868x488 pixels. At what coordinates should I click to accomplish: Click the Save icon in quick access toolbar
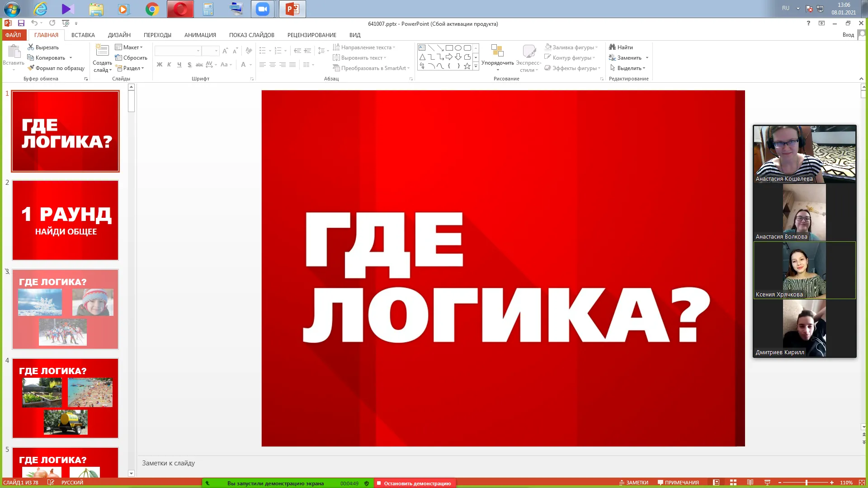[x=21, y=23]
